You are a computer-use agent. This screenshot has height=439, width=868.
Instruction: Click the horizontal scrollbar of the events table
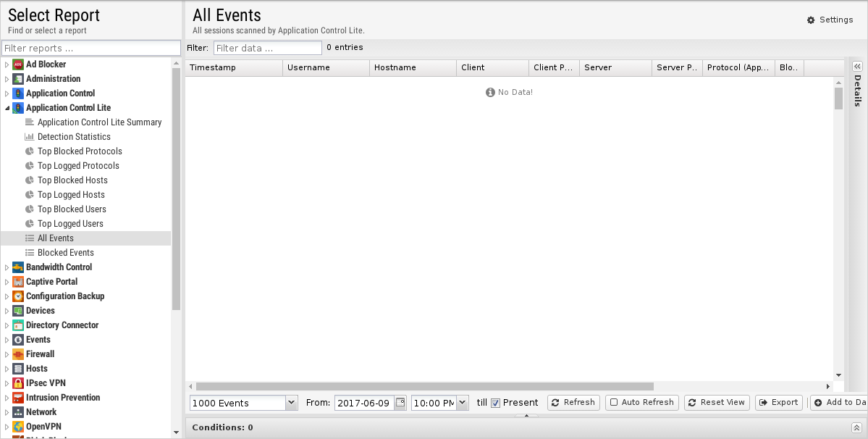tap(425, 386)
